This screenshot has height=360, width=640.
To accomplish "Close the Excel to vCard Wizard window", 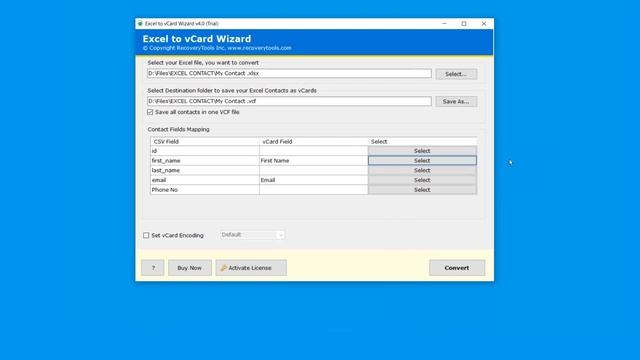I will point(484,24).
